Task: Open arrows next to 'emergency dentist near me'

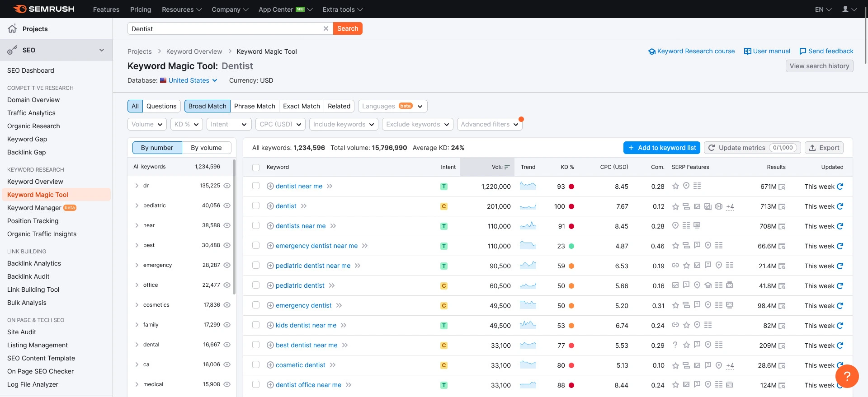Action: (x=365, y=246)
